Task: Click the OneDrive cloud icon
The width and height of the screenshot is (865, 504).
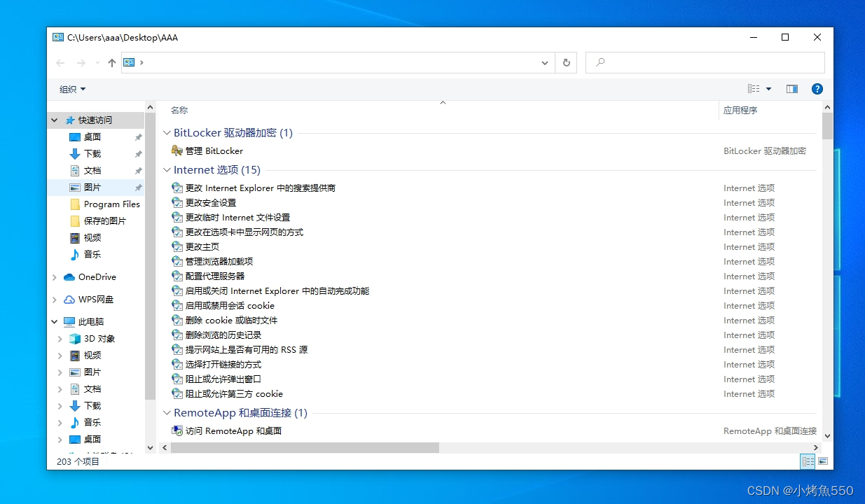Action: 69,277
